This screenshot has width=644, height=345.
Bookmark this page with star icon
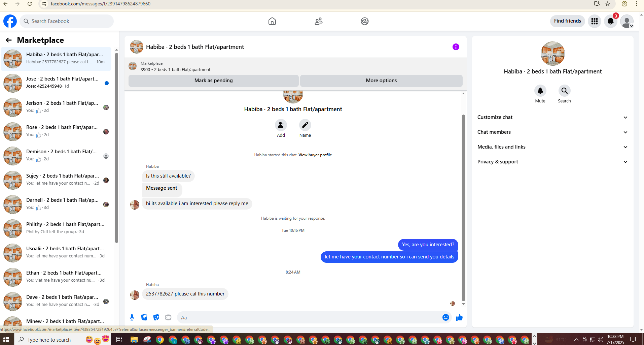tap(608, 4)
